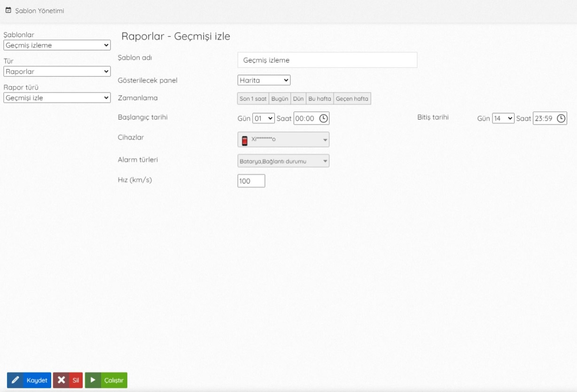Pick the Geçen hafta time range
Viewport: 577px width, 392px height.
click(352, 99)
